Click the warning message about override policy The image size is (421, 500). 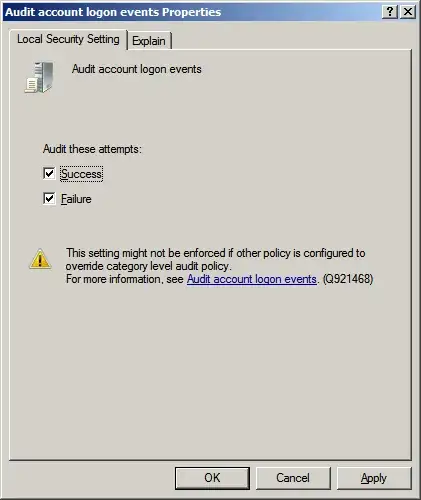pos(215,259)
